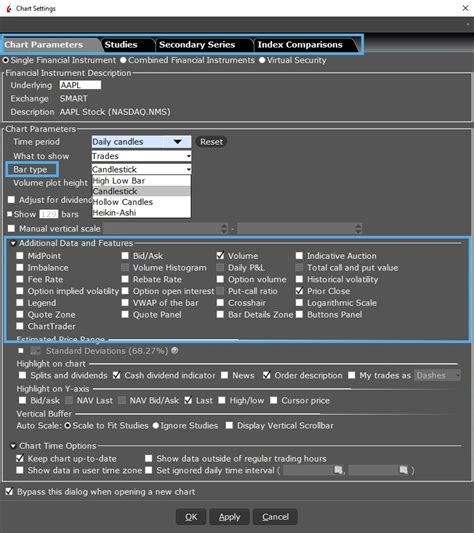The height and width of the screenshot is (533, 474).
Task: Open the Time period dropdown arrow
Action: [177, 142]
